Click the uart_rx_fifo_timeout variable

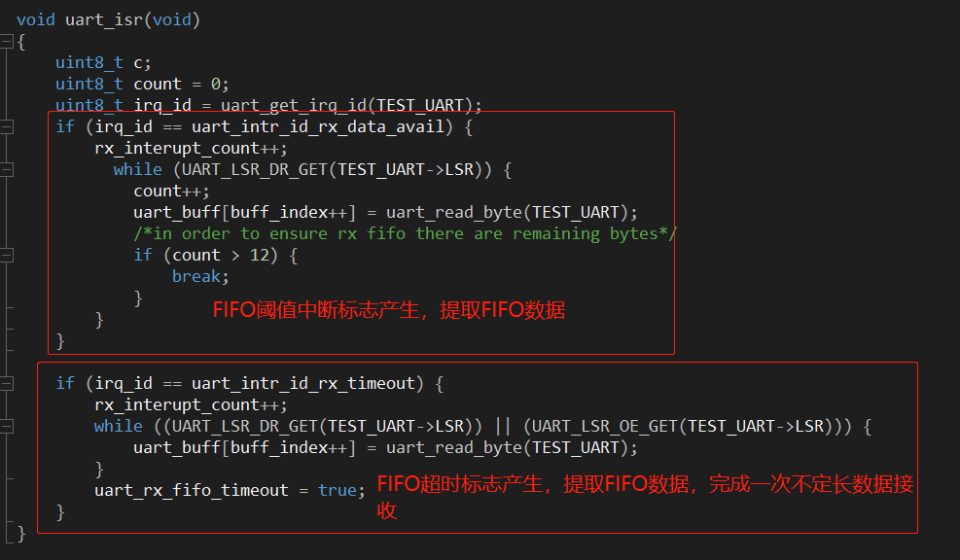(191, 490)
